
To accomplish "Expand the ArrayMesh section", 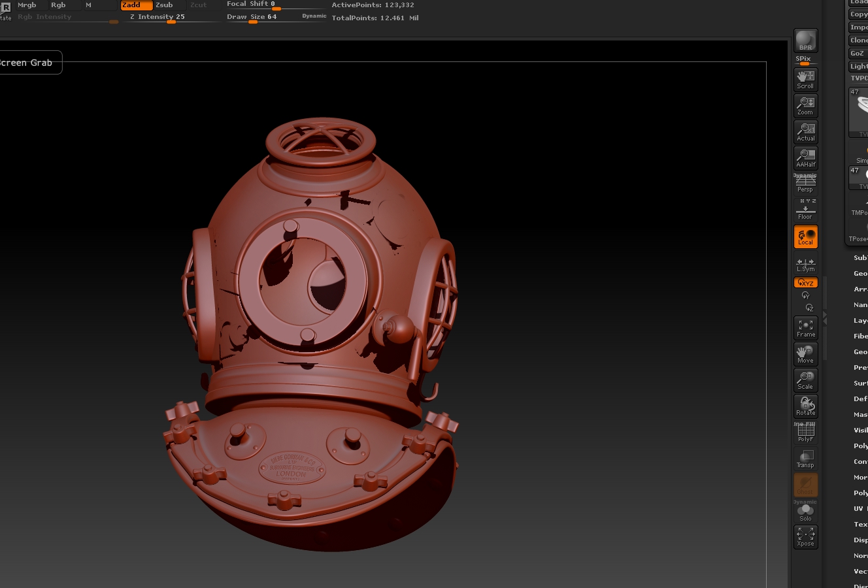I will point(860,289).
